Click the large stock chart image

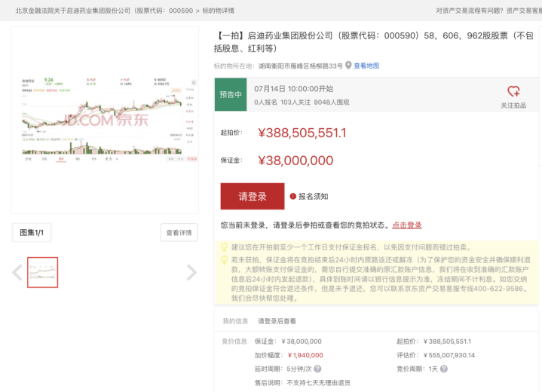coord(106,121)
